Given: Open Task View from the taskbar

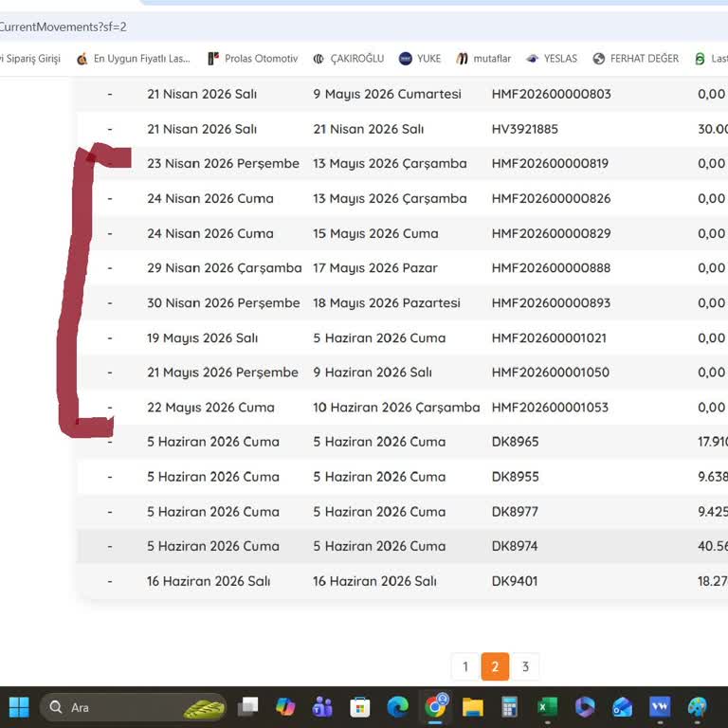Looking at the screenshot, I should (x=247, y=707).
